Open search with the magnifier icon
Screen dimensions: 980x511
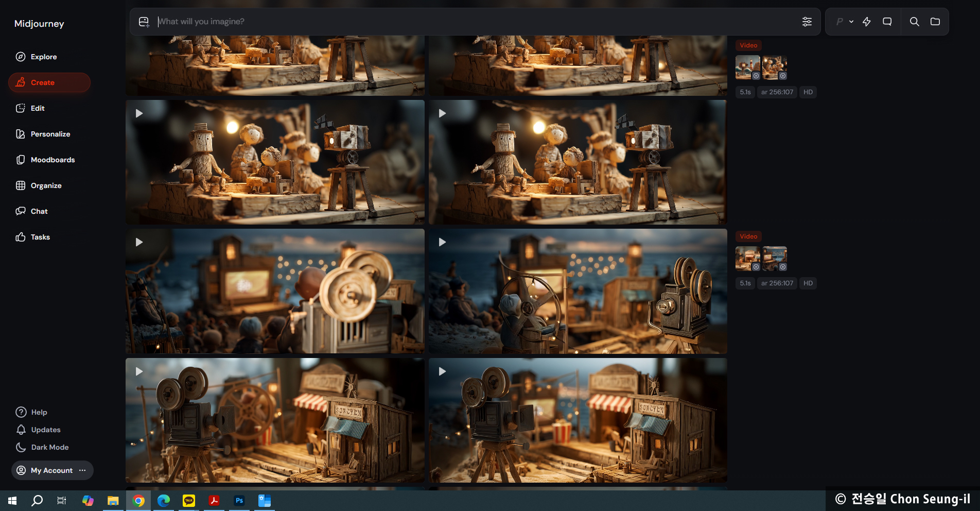point(915,22)
